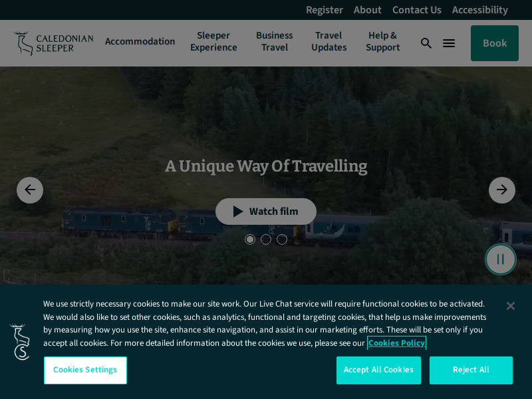The width and height of the screenshot is (532, 399).
Task: Click the Caledonian Sleeper stag logo
Action: [53, 43]
